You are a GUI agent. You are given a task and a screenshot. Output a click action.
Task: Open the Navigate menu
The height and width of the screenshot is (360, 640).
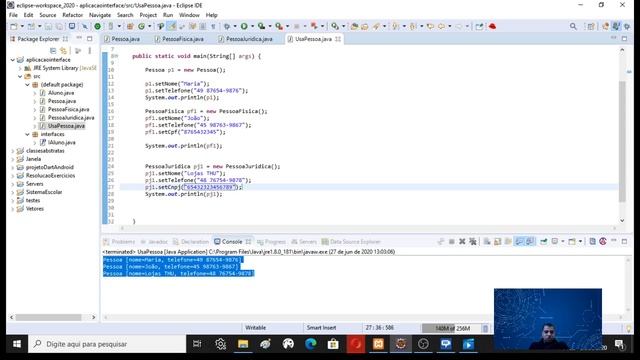point(100,15)
